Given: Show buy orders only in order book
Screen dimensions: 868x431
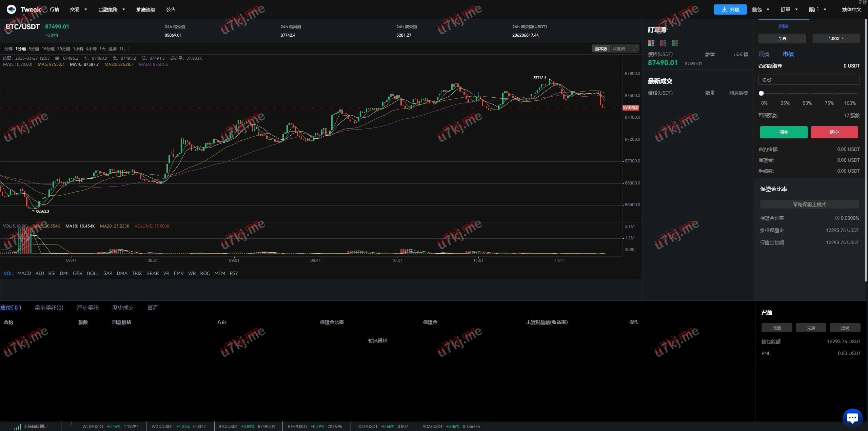Looking at the screenshot, I should pyautogui.click(x=675, y=43).
